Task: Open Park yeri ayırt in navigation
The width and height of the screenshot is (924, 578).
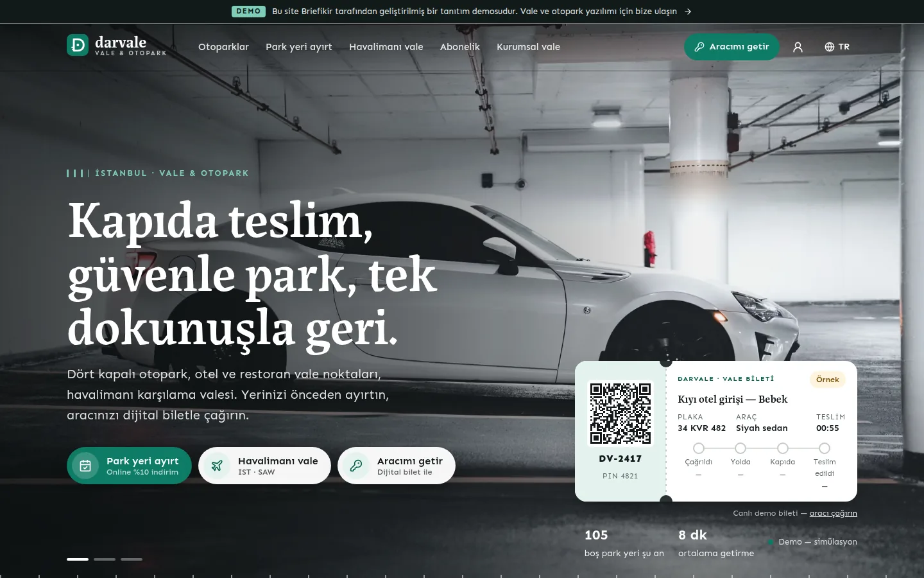Action: [299, 47]
